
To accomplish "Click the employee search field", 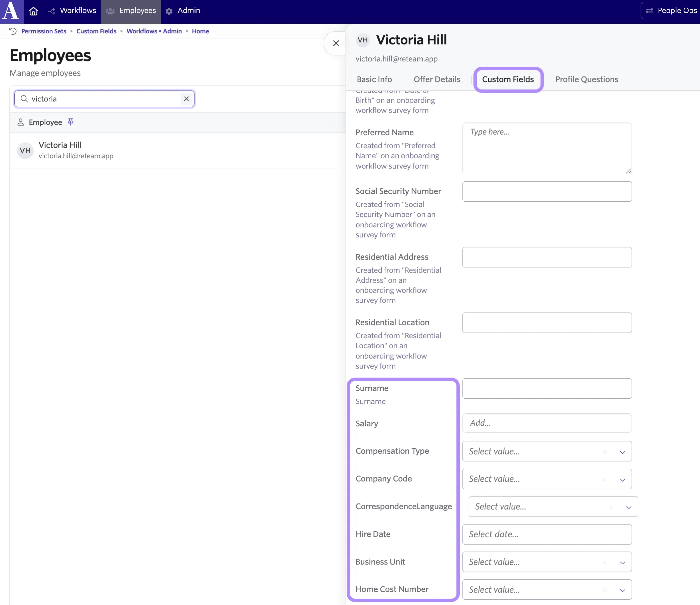I will (x=104, y=99).
